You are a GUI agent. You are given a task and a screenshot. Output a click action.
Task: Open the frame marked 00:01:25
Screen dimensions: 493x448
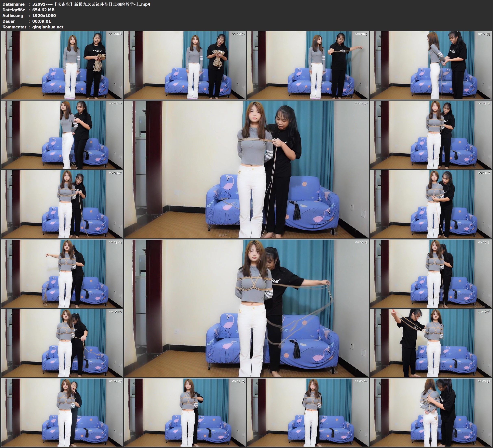pyautogui.click(x=308, y=65)
